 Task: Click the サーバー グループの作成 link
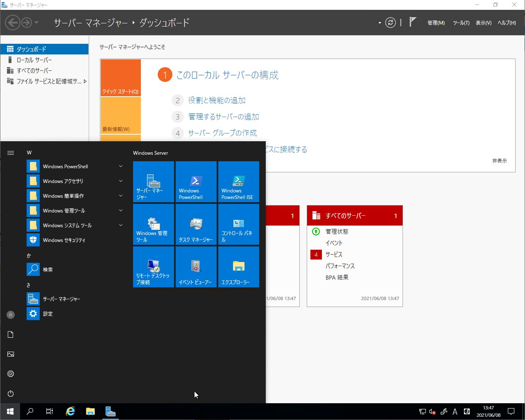[222, 133]
